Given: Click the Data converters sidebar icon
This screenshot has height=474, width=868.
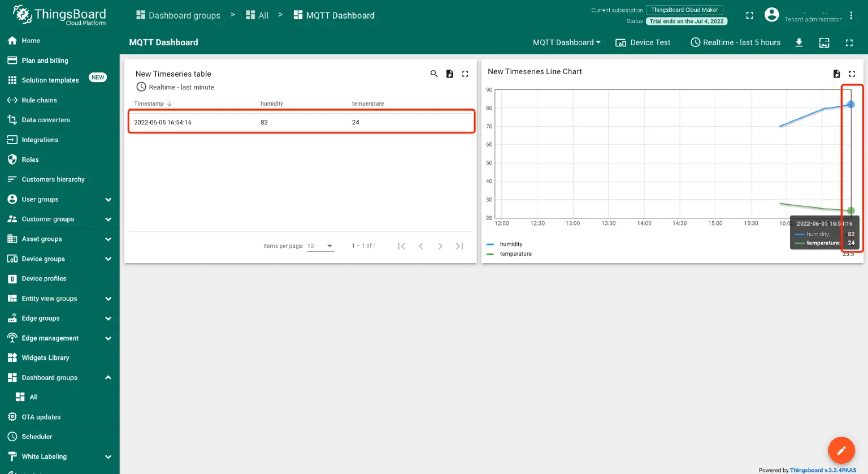Looking at the screenshot, I should [12, 120].
